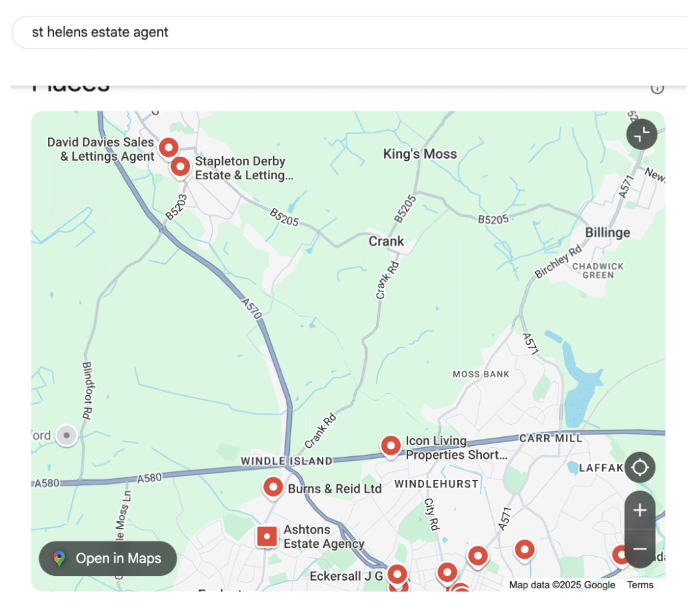Click the Billinge town label
The width and height of the screenshot is (700, 608).
[x=607, y=233]
